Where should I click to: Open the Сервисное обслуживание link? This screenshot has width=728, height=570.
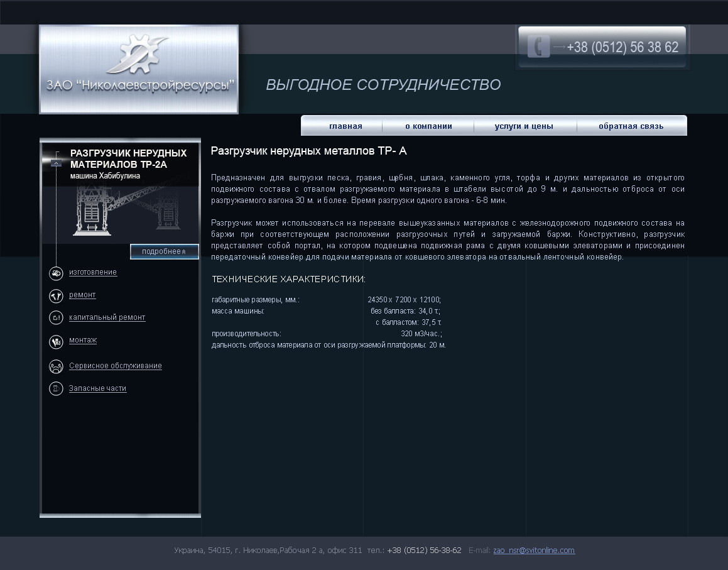[x=116, y=366]
